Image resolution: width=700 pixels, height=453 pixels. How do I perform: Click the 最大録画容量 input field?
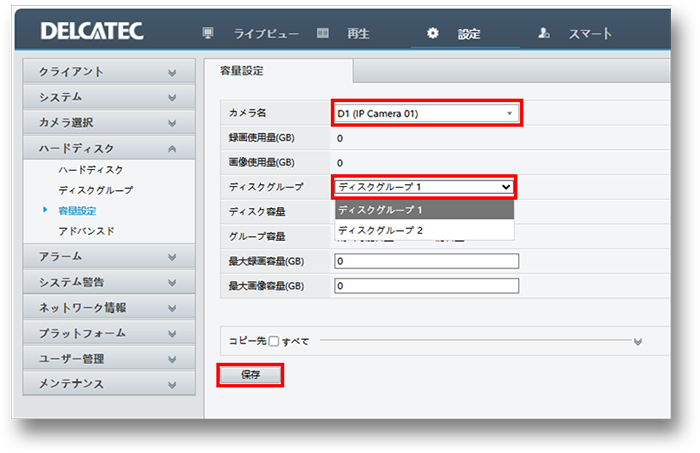point(426,261)
